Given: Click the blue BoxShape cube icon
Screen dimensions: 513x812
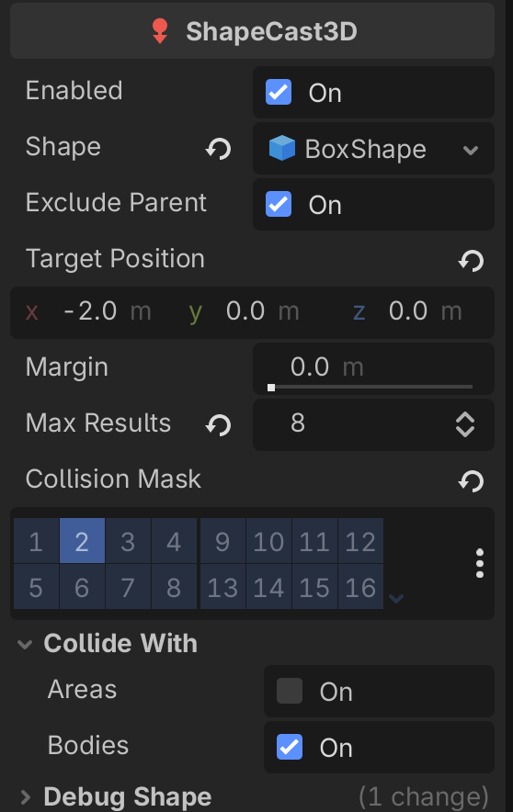Looking at the screenshot, I should [x=282, y=148].
